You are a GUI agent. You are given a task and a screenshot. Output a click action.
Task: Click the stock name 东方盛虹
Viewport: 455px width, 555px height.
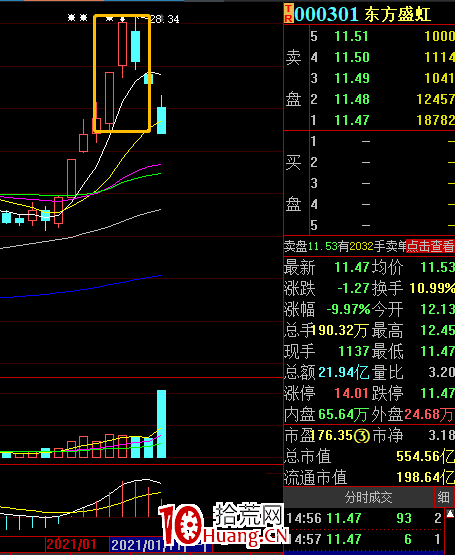pyautogui.click(x=397, y=15)
